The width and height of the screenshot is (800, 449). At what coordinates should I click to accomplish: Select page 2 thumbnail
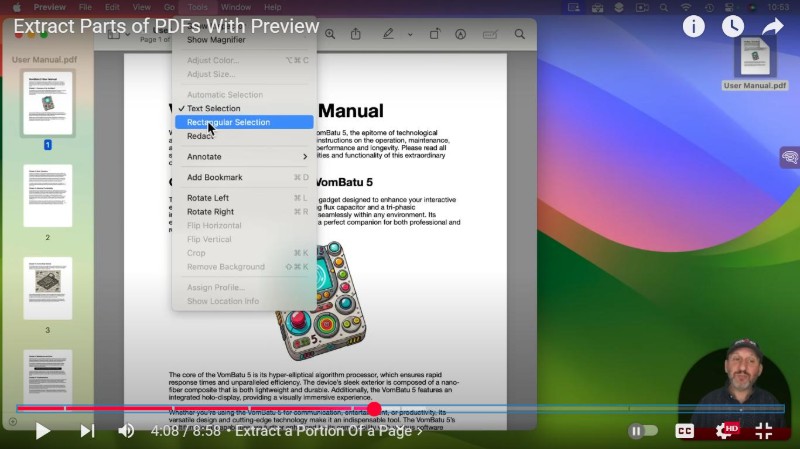click(x=47, y=196)
